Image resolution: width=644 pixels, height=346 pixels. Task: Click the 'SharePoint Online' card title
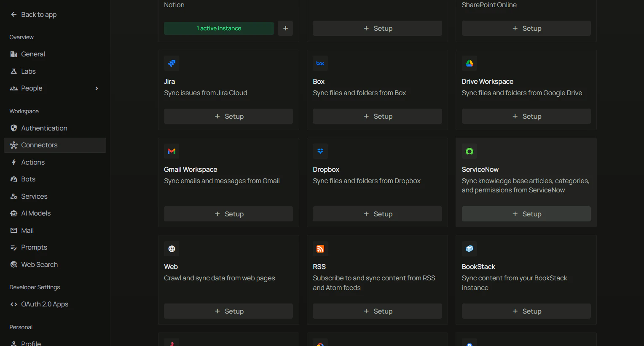[489, 5]
